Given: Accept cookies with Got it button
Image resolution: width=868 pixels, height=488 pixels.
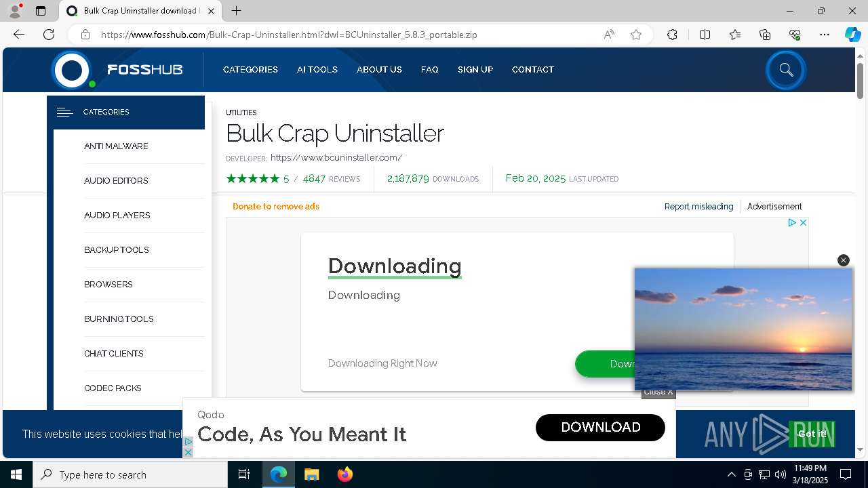Looking at the screenshot, I should pos(812,434).
